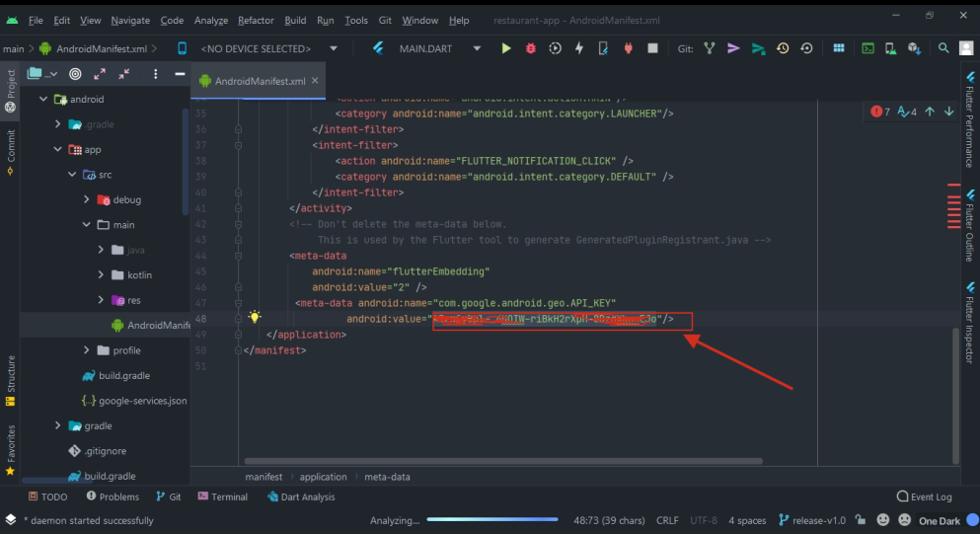This screenshot has height=534, width=980.
Task: Click the Git commit arrow icon
Action: 733,48
